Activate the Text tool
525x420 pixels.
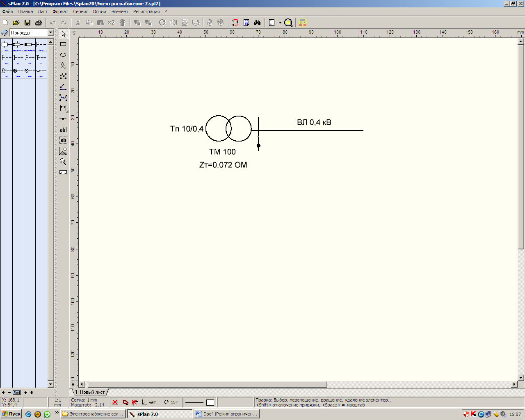(x=63, y=130)
